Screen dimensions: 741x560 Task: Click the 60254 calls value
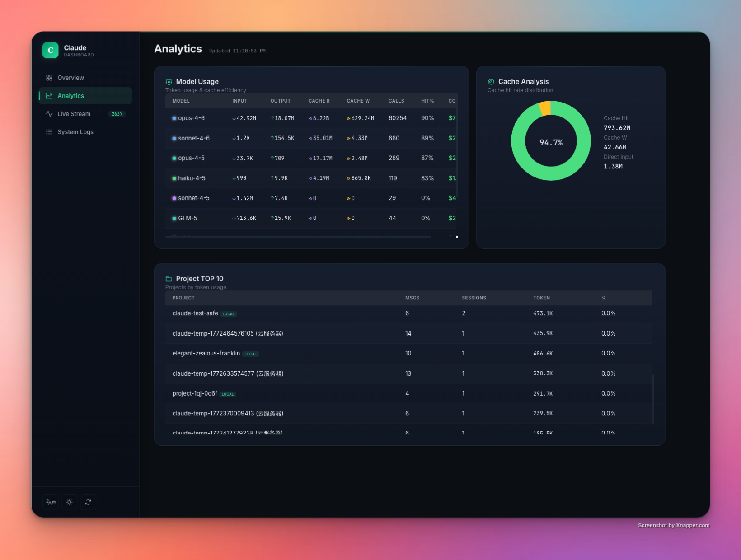(x=398, y=118)
